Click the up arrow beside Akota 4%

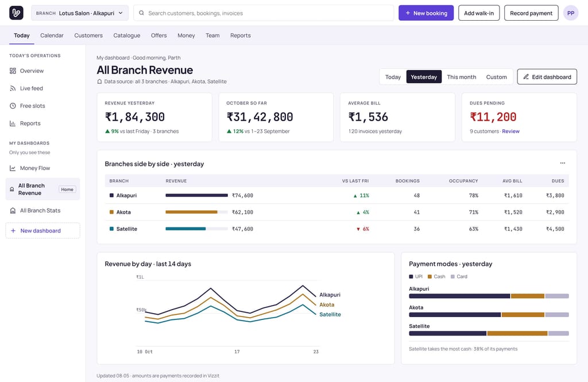point(358,213)
